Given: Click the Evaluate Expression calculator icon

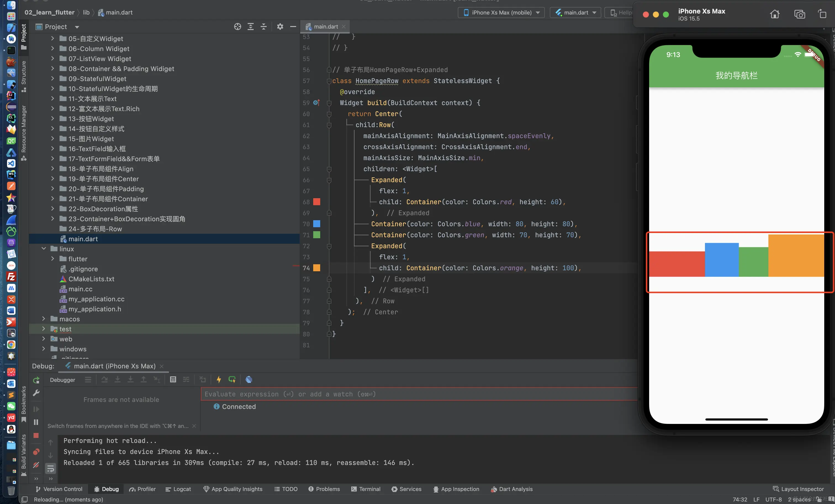Looking at the screenshot, I should coord(173,380).
